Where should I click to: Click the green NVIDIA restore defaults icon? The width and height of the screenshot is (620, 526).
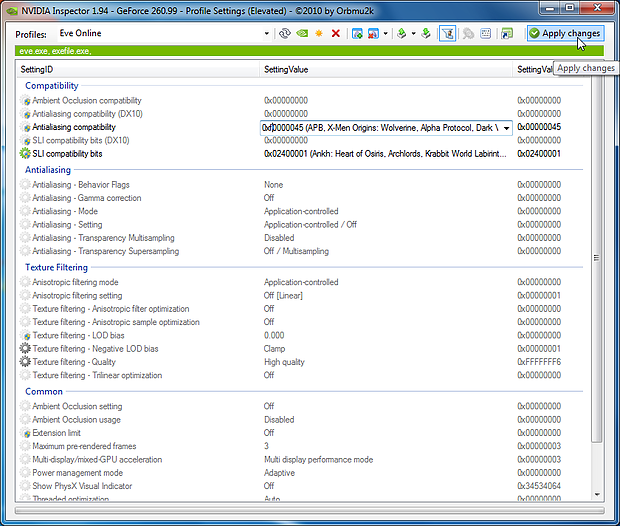(x=302, y=34)
